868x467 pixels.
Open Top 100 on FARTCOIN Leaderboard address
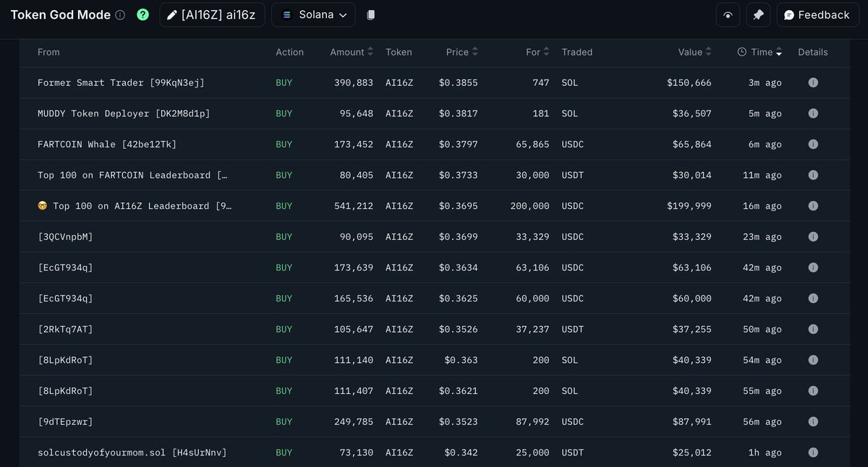click(x=132, y=175)
